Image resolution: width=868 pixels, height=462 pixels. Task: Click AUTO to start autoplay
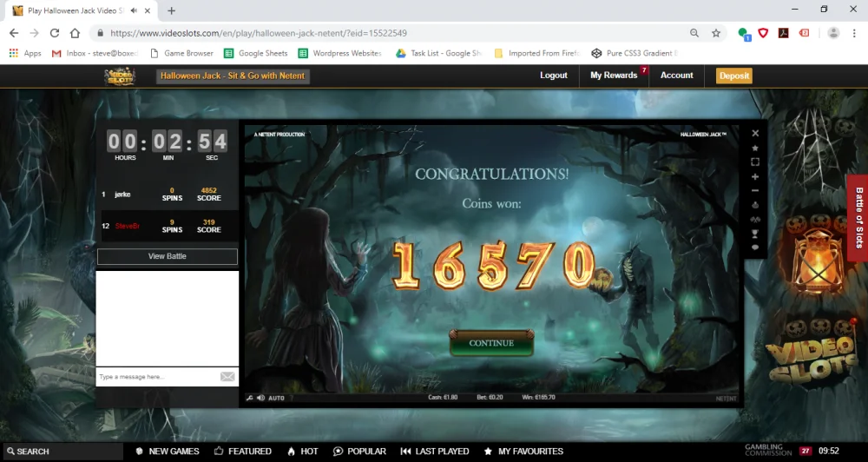[276, 398]
